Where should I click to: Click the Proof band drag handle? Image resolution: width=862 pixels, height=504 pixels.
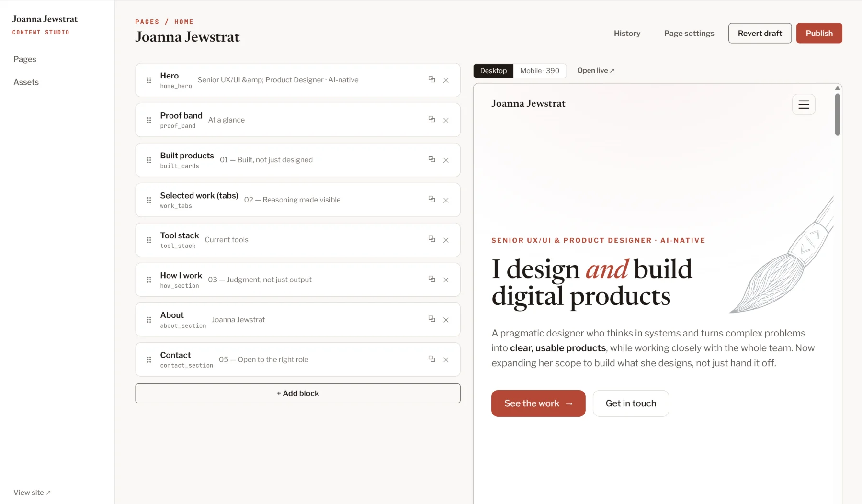tap(149, 120)
